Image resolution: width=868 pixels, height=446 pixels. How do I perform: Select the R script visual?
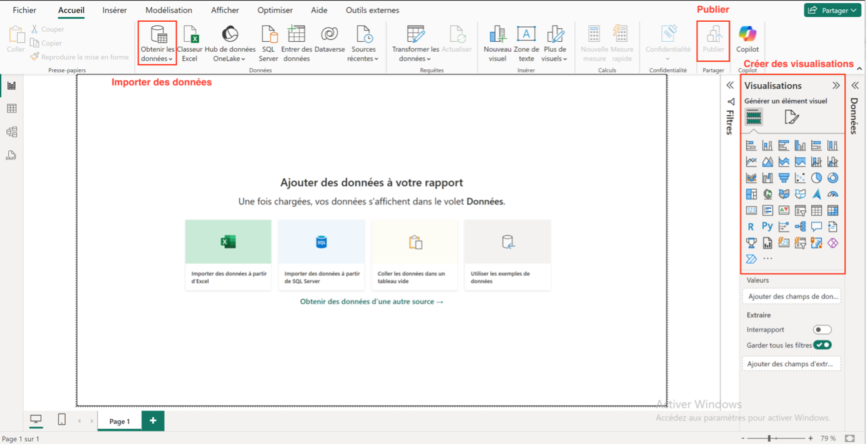tap(751, 226)
